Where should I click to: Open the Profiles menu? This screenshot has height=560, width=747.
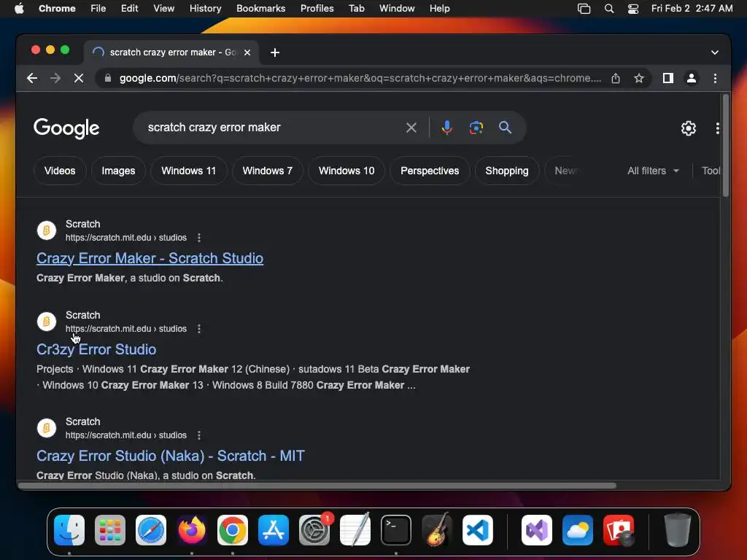(317, 9)
